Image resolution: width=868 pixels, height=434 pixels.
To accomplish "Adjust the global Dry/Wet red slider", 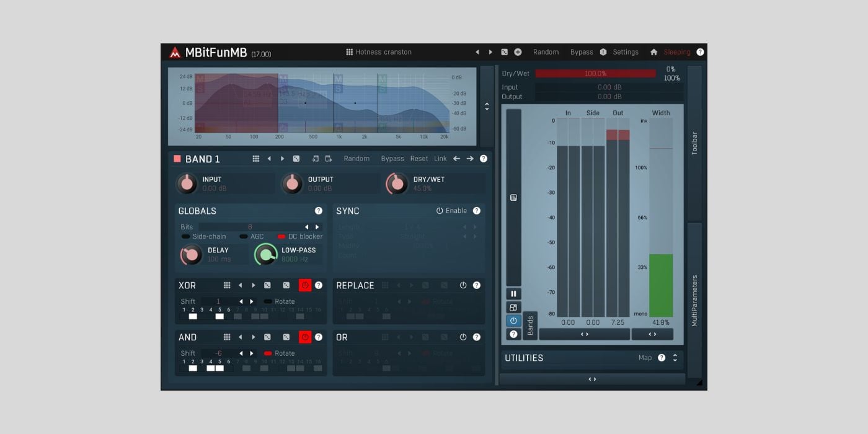I will click(595, 74).
